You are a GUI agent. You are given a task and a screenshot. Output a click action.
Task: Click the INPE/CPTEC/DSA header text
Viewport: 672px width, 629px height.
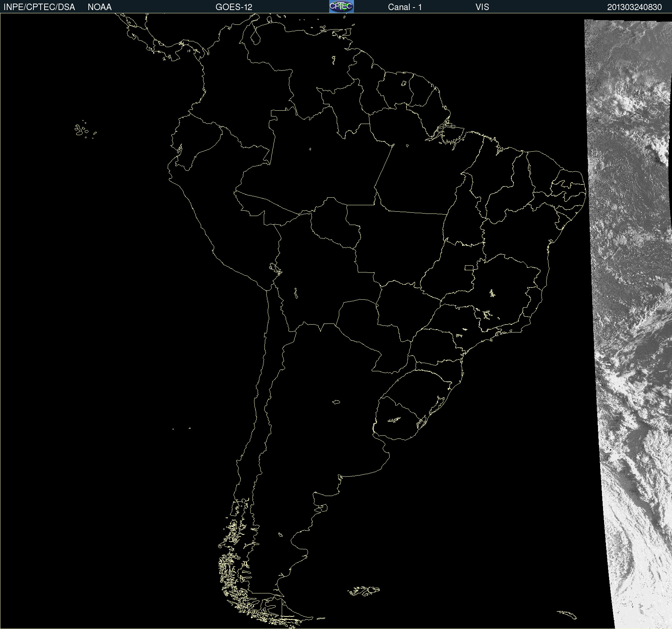(x=39, y=7)
